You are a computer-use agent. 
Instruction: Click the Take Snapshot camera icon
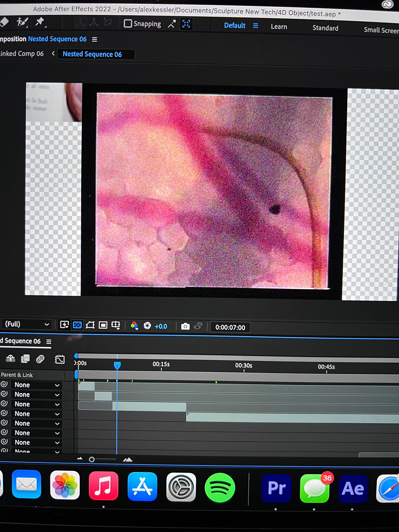point(185,326)
